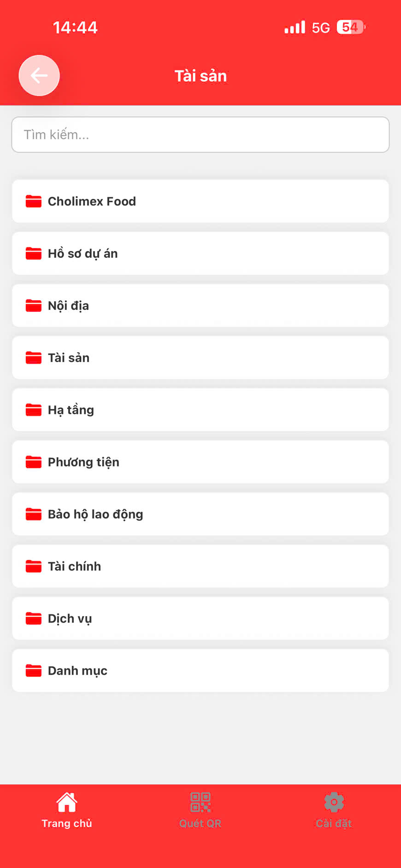Click the folder icon beside Hồ sơ dự án
Screen dimensions: 401x868
coord(34,253)
